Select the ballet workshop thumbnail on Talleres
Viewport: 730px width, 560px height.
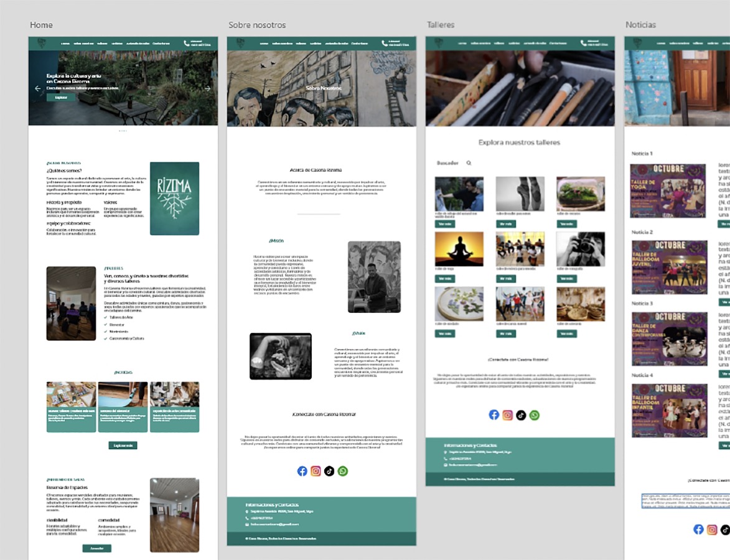(520, 194)
